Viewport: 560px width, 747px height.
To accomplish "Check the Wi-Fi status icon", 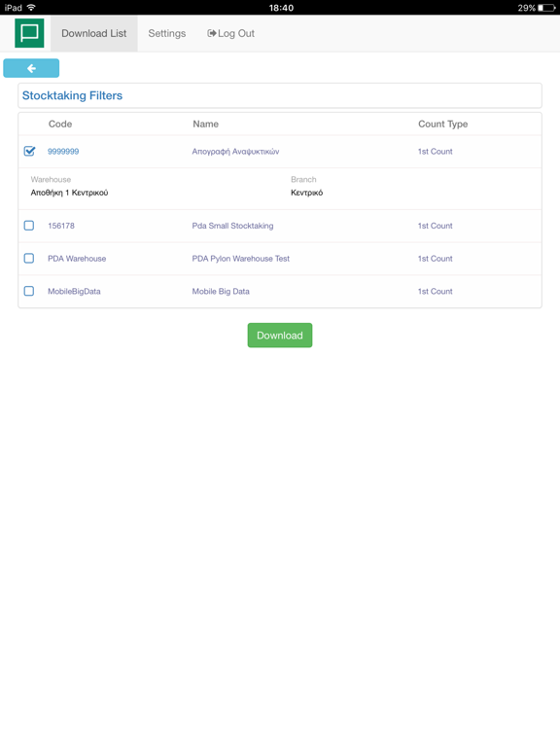I will (x=31, y=8).
